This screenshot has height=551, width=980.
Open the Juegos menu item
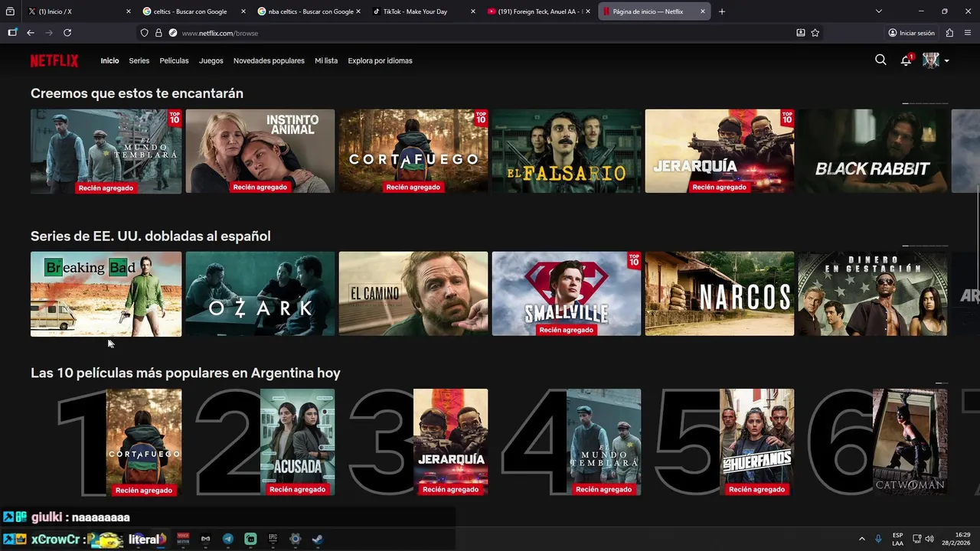tap(211, 60)
